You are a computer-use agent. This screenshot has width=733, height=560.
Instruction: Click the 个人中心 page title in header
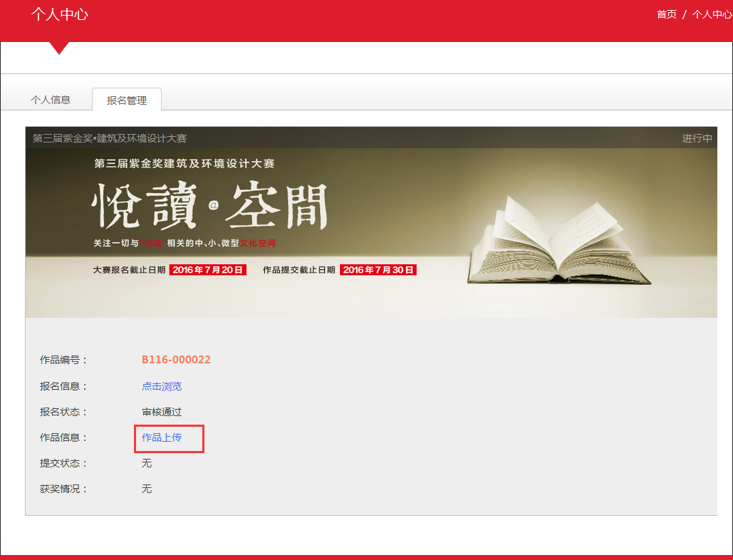59,14
